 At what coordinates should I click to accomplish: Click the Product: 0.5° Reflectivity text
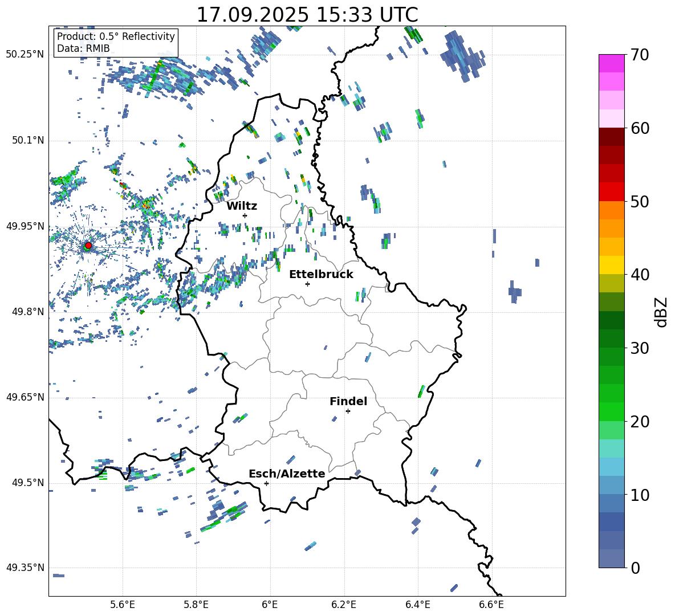tap(116, 36)
